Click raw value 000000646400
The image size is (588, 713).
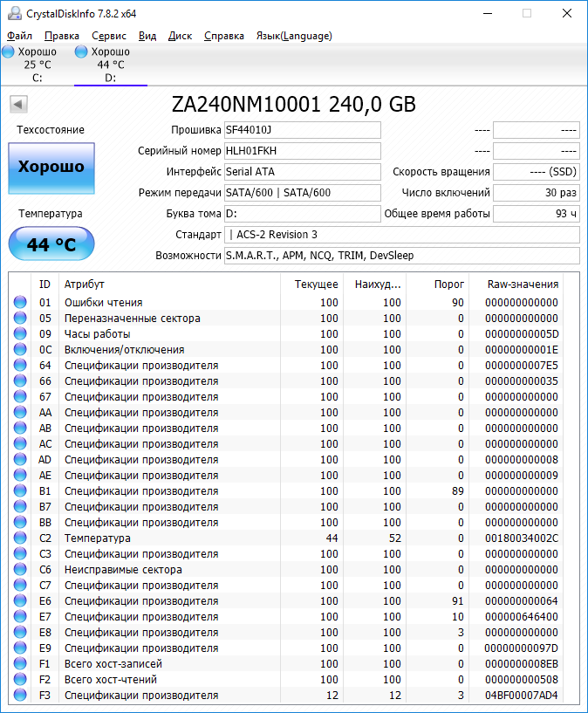point(521,617)
